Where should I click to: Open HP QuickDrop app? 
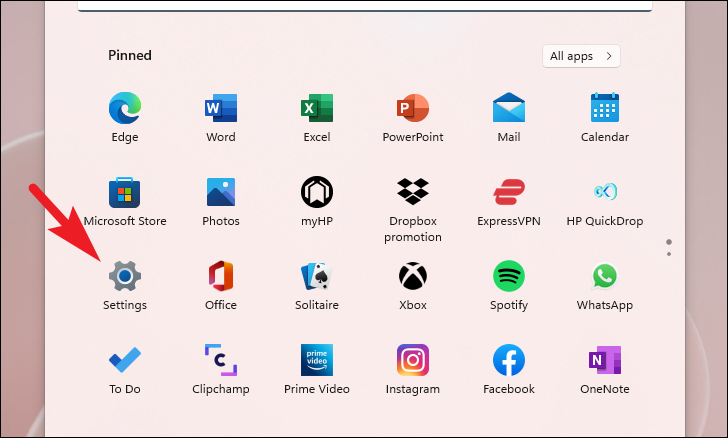605,191
